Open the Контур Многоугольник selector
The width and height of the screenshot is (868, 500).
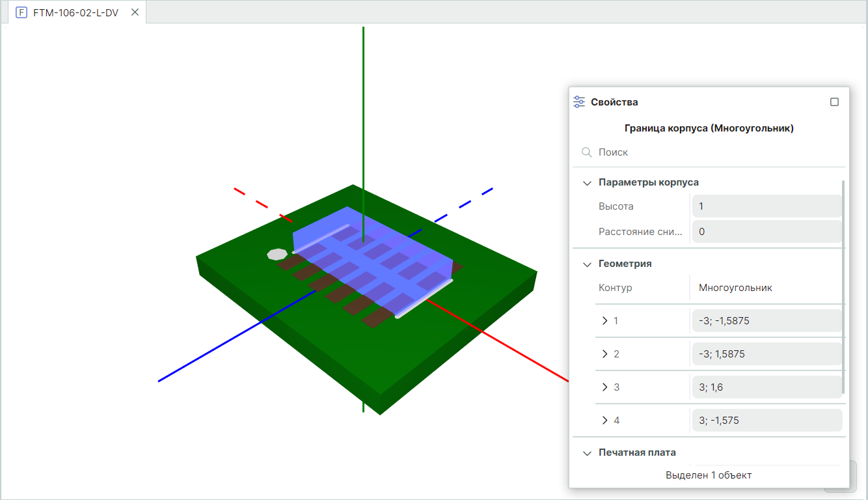[766, 288]
